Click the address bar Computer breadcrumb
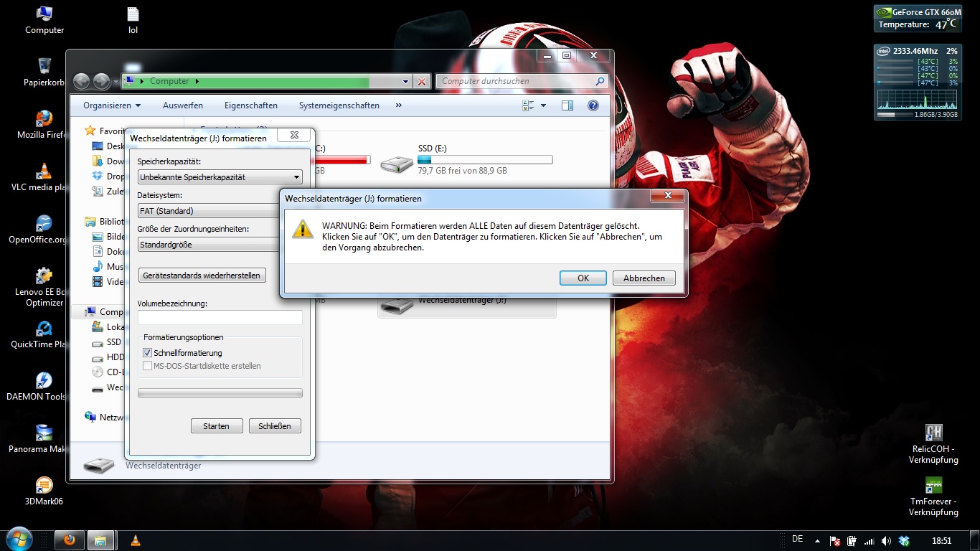Image resolution: width=980 pixels, height=551 pixels. [x=169, y=81]
